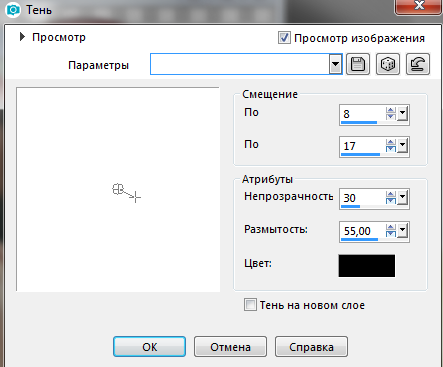Screen dimensions: 443x367
Task: Click the Справка button
Action: point(311,347)
